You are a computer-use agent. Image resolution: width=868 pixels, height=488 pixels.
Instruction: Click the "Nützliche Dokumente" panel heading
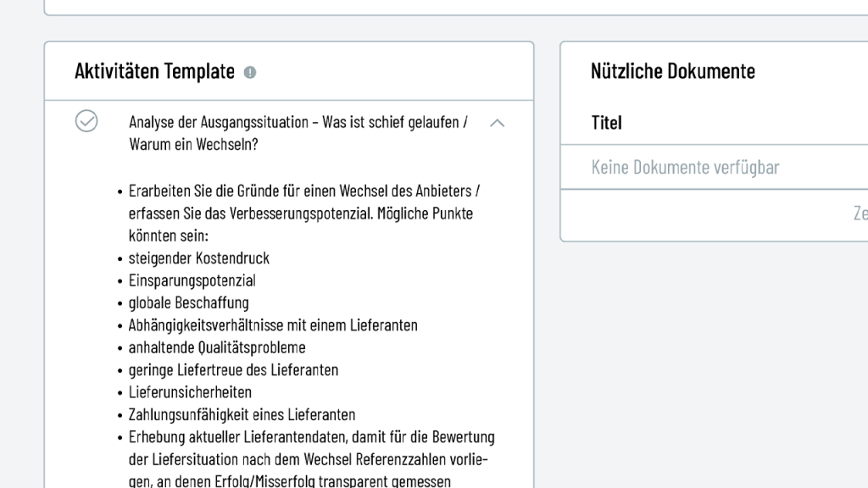click(x=672, y=71)
